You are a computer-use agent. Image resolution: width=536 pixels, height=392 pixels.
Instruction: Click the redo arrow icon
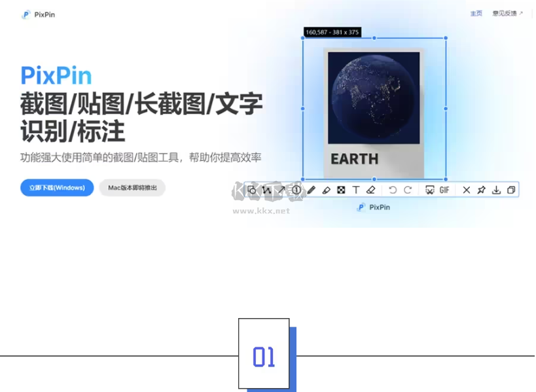click(408, 190)
